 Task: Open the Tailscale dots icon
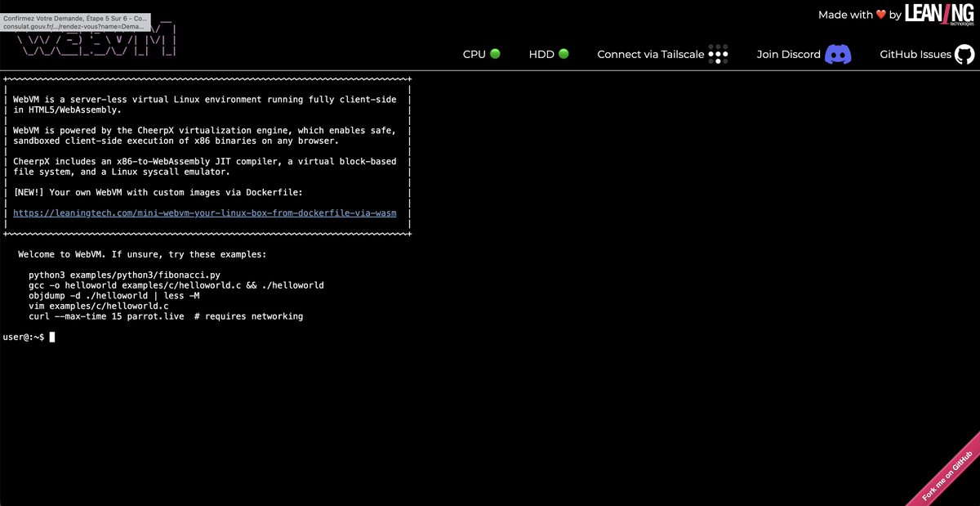pyautogui.click(x=718, y=54)
